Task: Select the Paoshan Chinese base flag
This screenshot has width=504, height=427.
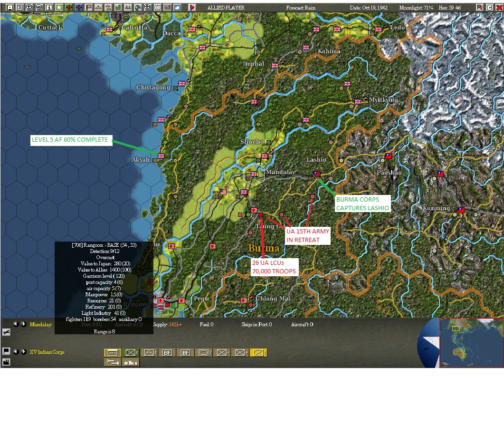Action: (x=389, y=156)
